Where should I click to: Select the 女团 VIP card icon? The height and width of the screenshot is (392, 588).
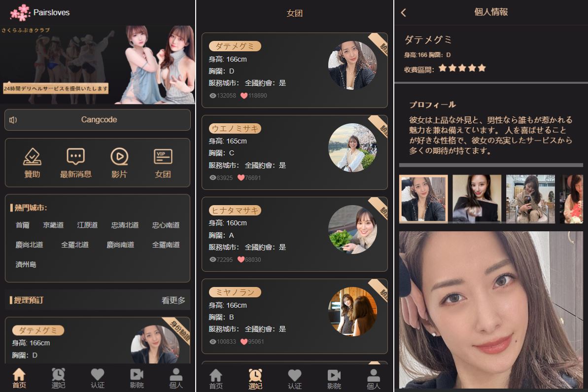click(x=163, y=157)
